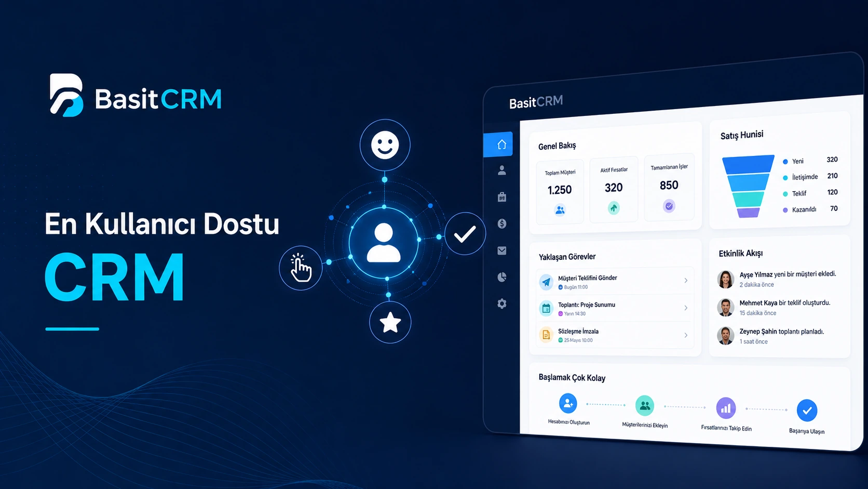Open the company building sidebar icon

(501, 197)
